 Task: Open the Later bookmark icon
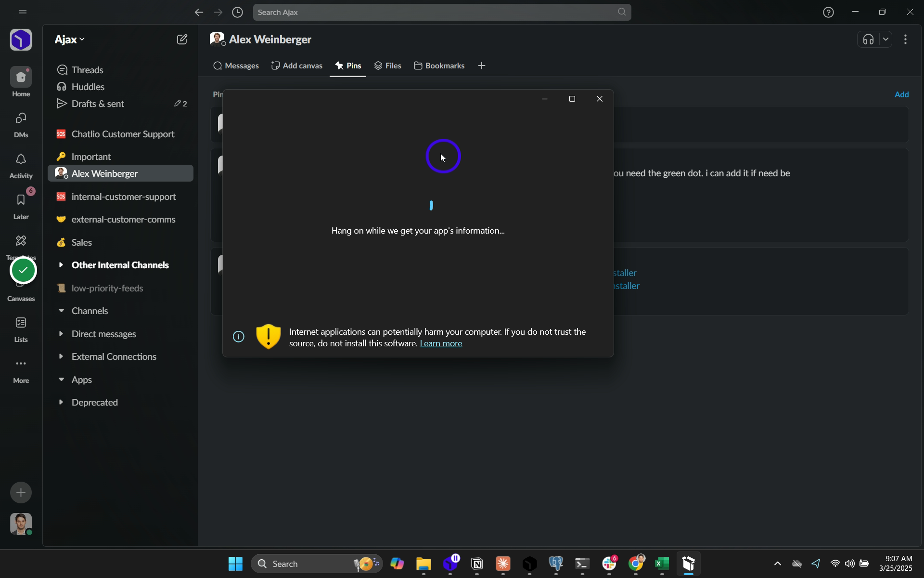coord(21,200)
